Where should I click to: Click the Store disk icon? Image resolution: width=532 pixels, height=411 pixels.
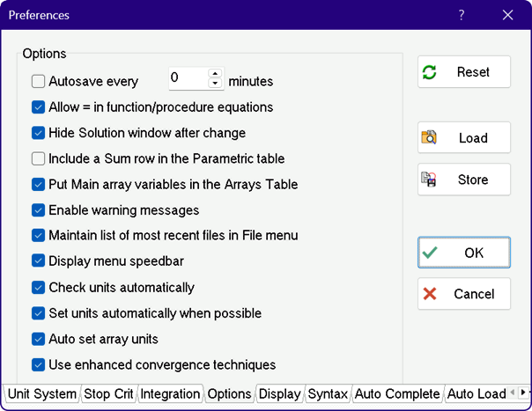coord(430,180)
